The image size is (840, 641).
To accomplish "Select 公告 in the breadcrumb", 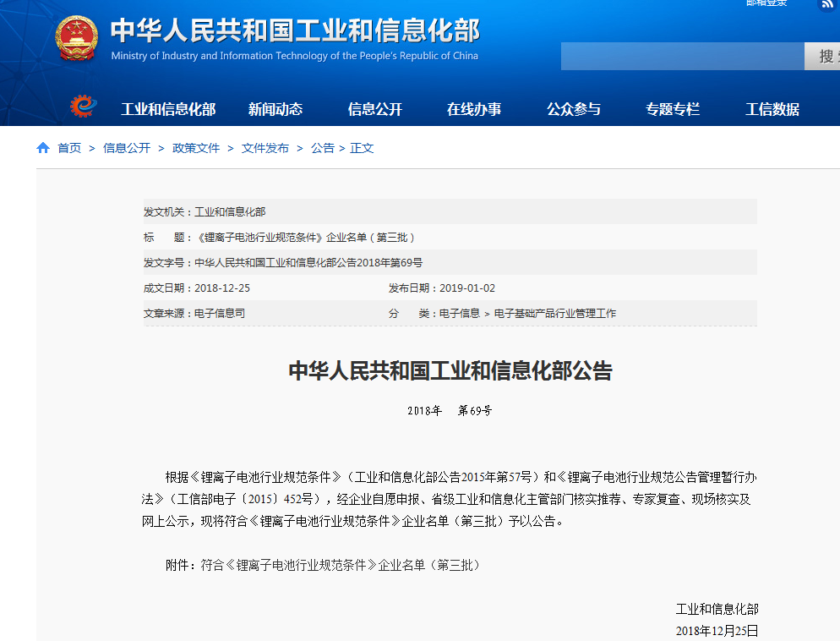I will click(x=322, y=148).
